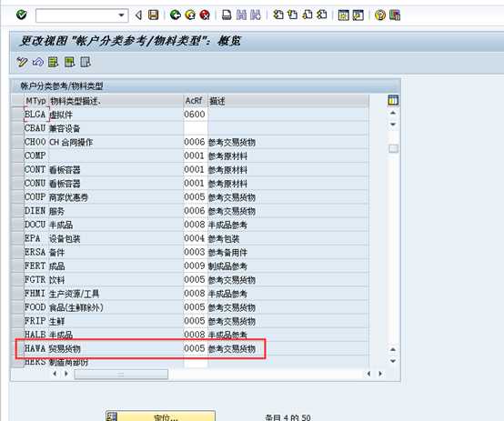Click the left horizontal scroll-right arrow
Screen dimensions: 504x421
(66, 374)
